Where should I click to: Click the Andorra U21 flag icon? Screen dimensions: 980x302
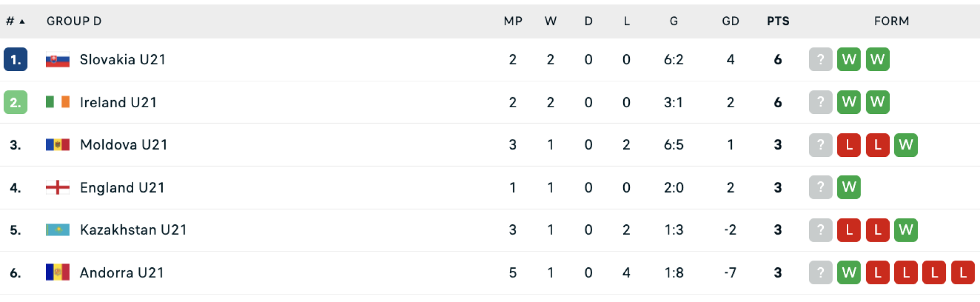pyautogui.click(x=57, y=272)
